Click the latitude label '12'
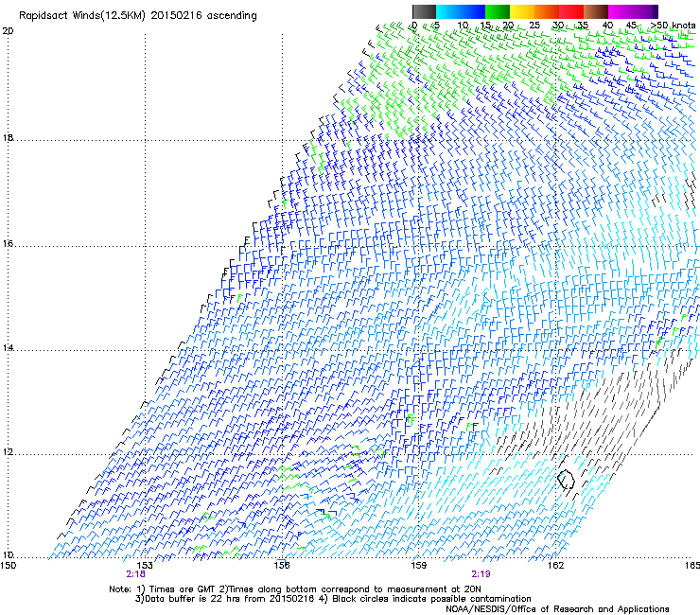The image size is (700, 615). point(8,452)
